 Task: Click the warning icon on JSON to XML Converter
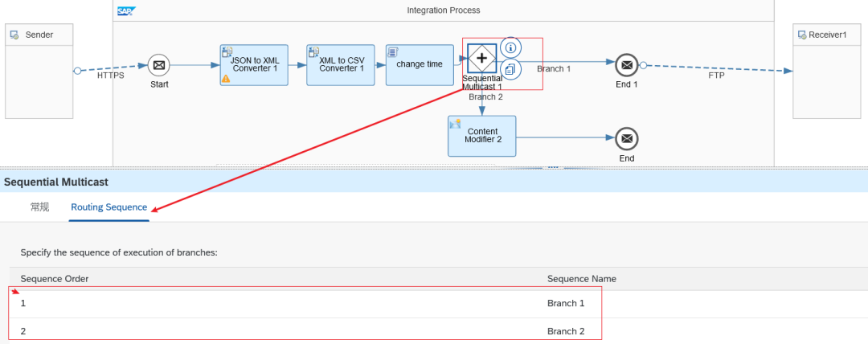coord(226,79)
